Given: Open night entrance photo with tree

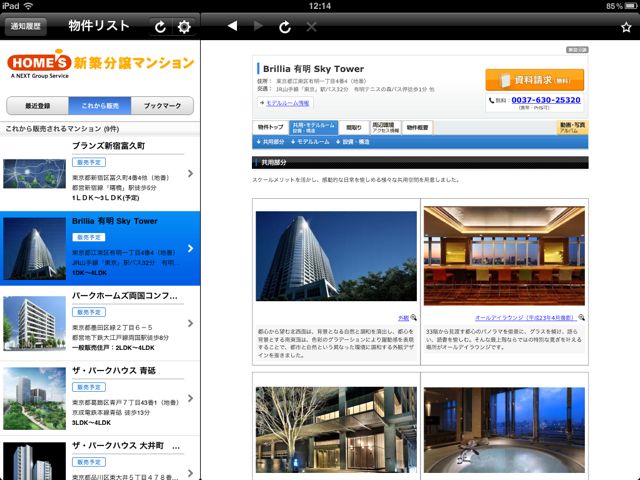Looking at the screenshot, I should point(336,430).
